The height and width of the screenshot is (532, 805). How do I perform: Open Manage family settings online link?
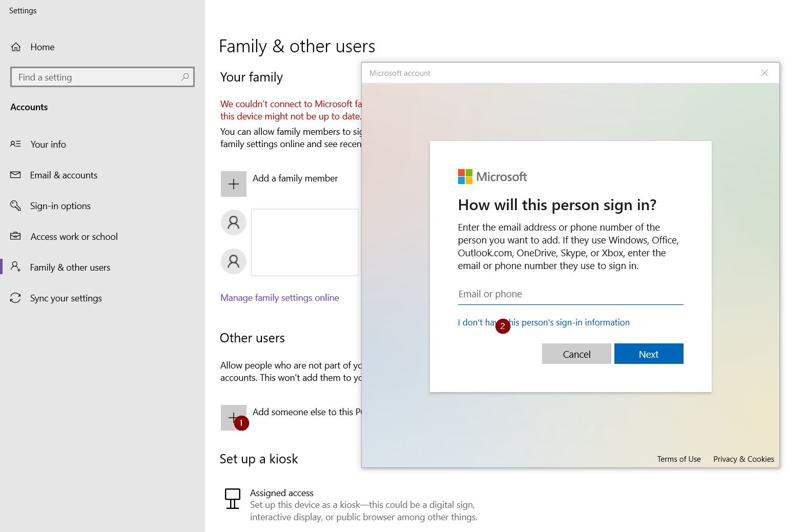pos(280,298)
